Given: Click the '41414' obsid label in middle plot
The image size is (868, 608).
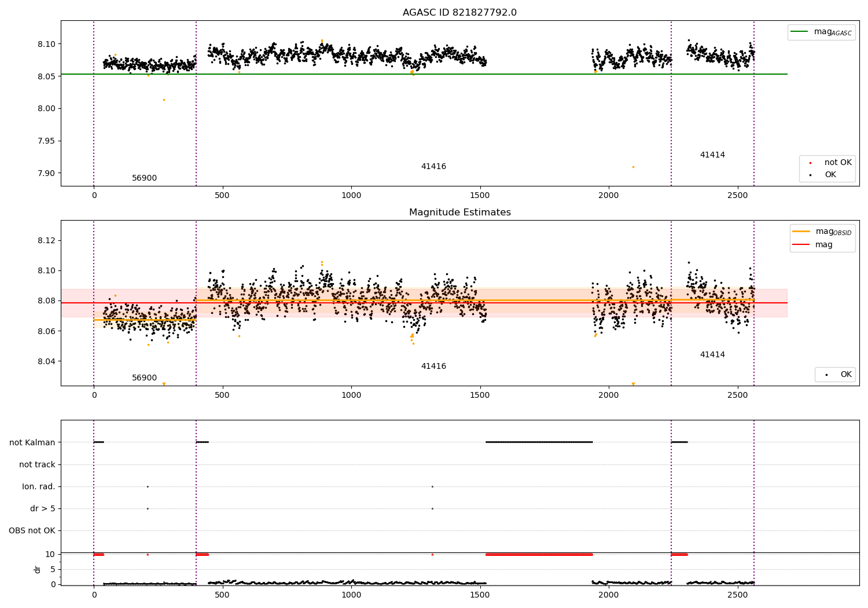Looking at the screenshot, I should pos(712,354).
